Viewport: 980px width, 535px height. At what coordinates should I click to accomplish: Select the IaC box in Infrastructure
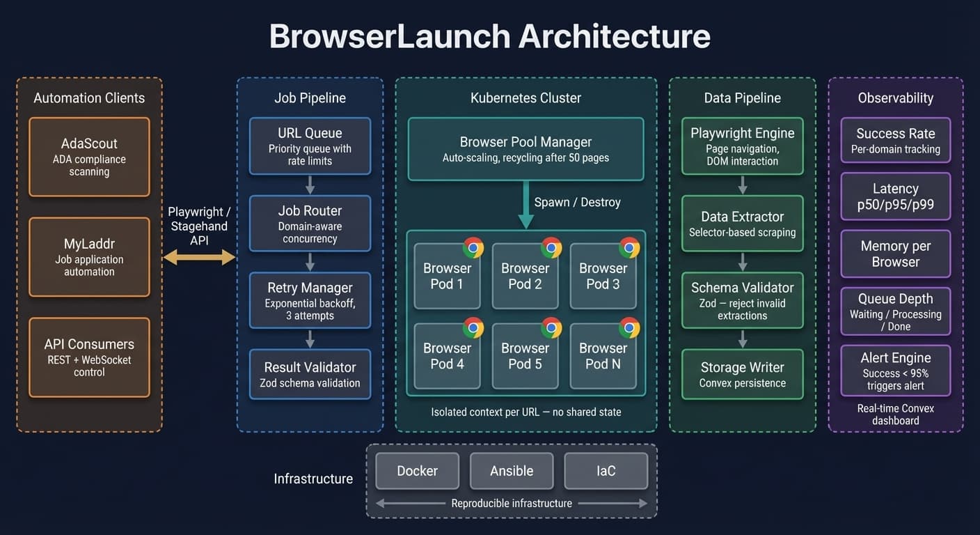pos(606,471)
